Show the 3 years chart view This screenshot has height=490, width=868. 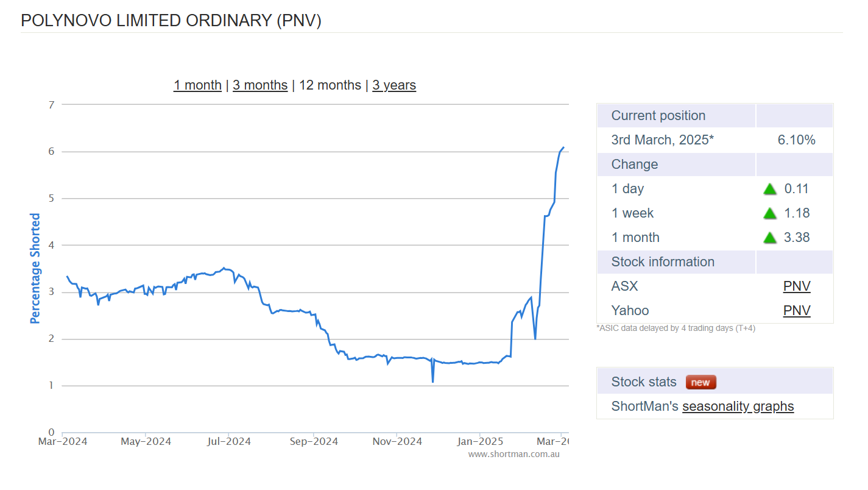click(394, 85)
